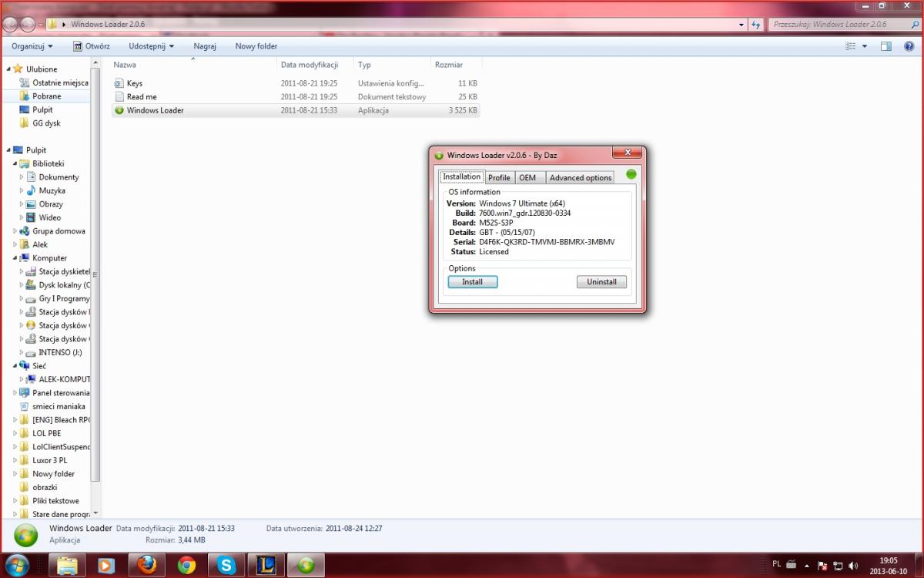Open the Advanced options tab
This screenshot has height=578, width=924.
coord(581,177)
